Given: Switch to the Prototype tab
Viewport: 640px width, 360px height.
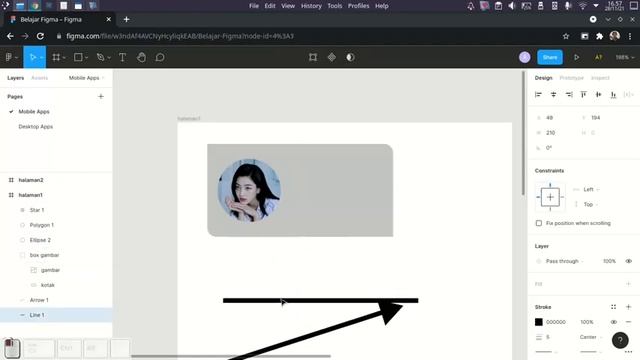Looking at the screenshot, I should pyautogui.click(x=571, y=78).
